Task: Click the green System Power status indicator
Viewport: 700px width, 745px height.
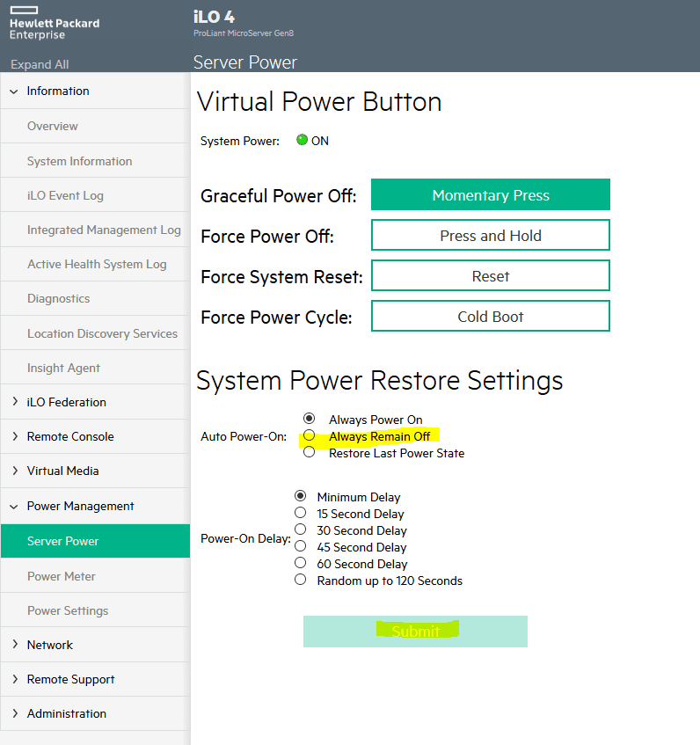Action: tap(302, 140)
